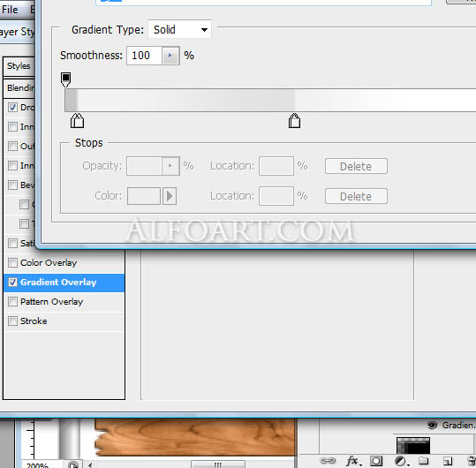Click the Color stop arrow button

170,196
